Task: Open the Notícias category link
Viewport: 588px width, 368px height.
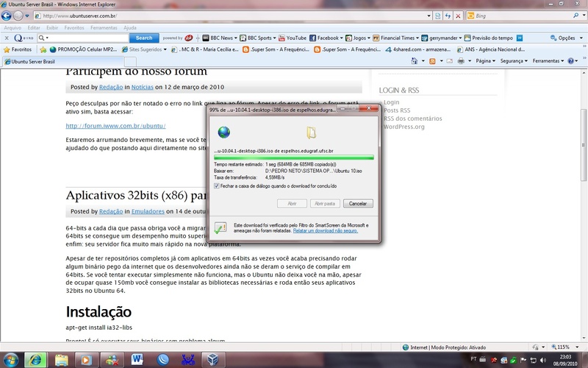Action: coord(142,87)
